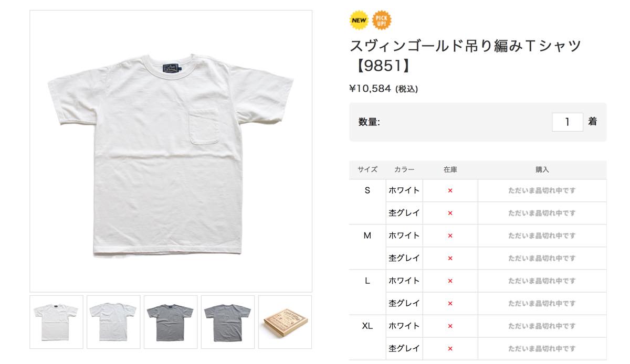Click the red × stock icon for S 杢グレイ
630x364 pixels.
[450, 213]
